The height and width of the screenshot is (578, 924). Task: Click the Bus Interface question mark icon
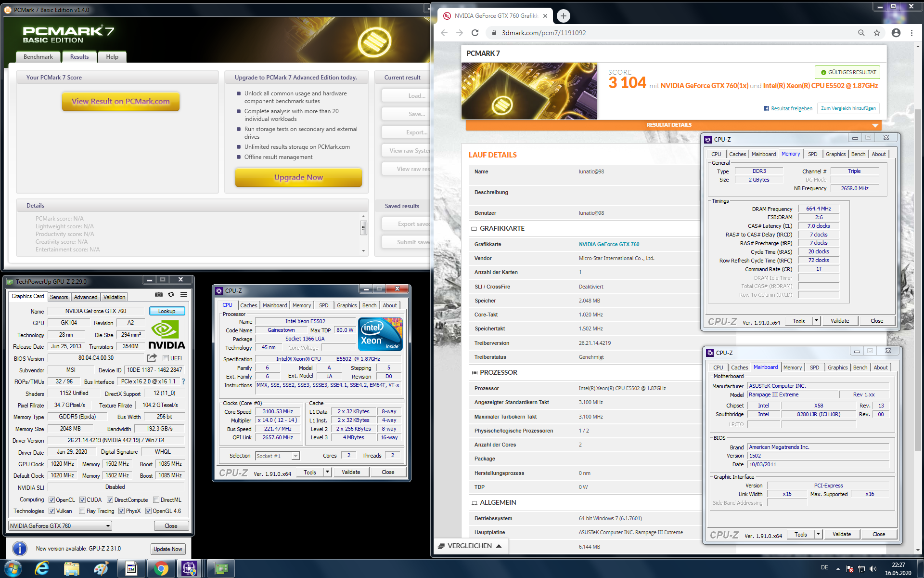pos(183,381)
